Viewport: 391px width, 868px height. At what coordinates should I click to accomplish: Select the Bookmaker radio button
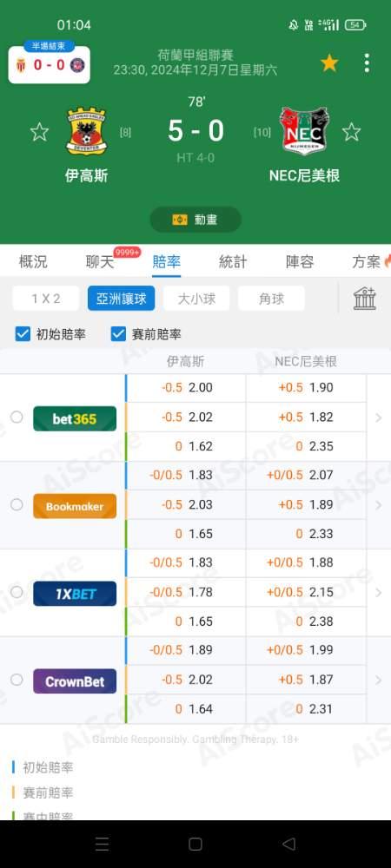click(17, 504)
